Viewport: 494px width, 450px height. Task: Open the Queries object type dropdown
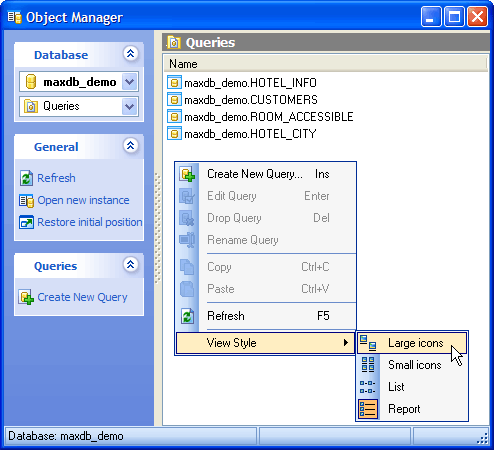130,106
